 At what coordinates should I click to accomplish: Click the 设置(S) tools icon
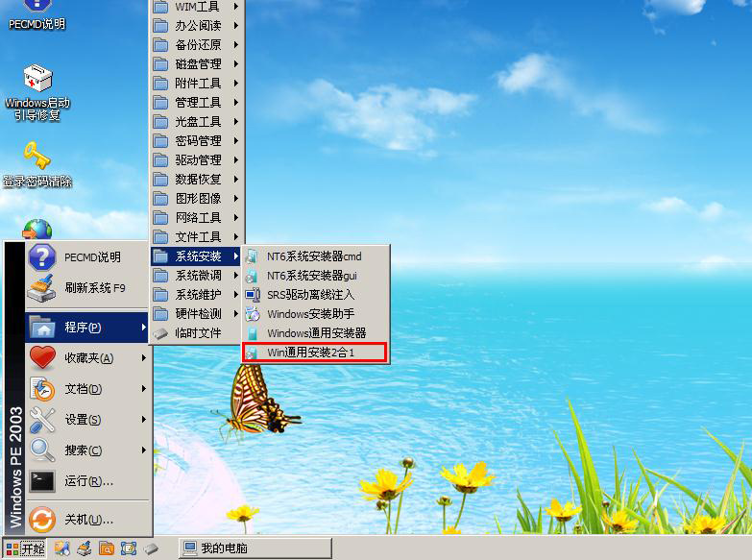[x=42, y=420]
